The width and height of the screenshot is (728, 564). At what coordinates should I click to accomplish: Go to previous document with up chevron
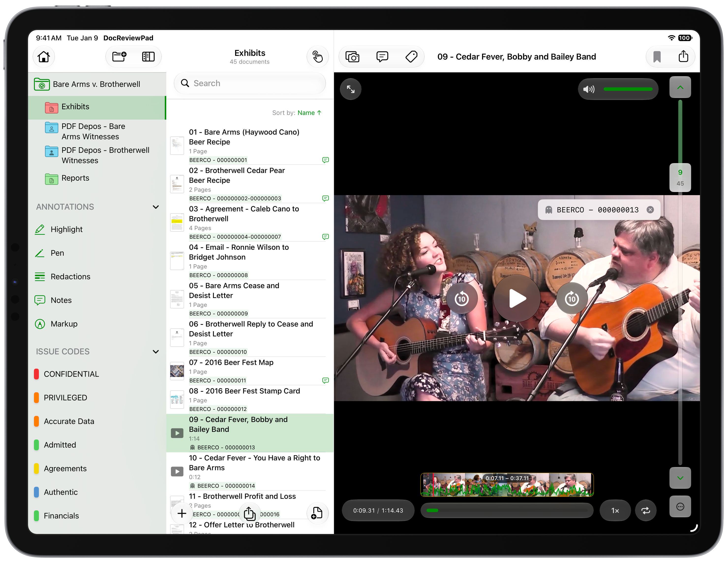tap(680, 87)
